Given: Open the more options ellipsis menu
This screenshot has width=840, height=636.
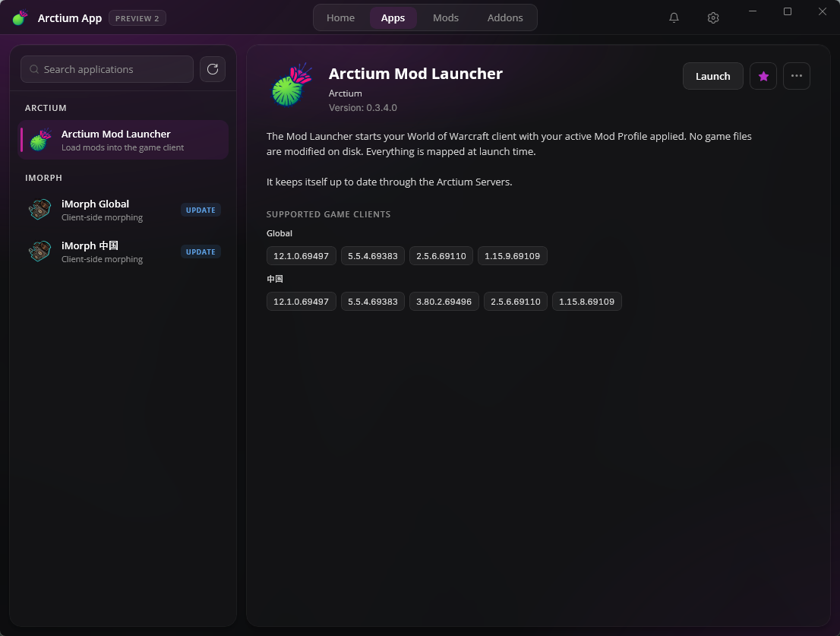Looking at the screenshot, I should [x=797, y=76].
